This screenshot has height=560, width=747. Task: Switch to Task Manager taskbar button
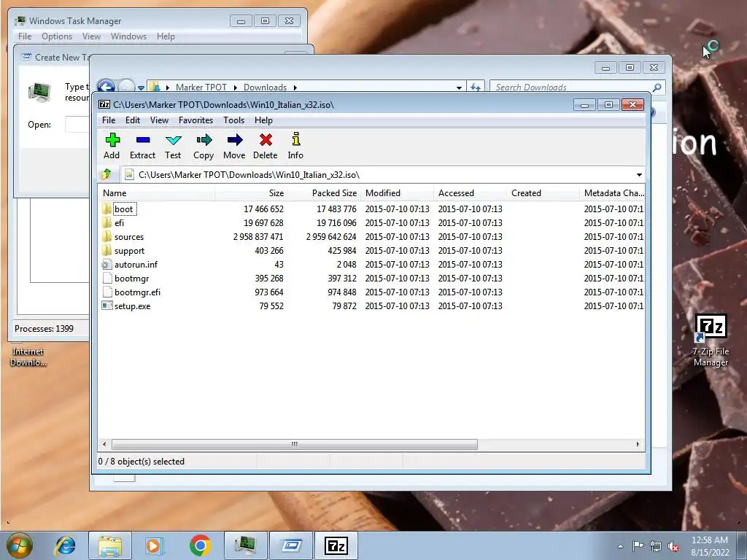coord(246,545)
